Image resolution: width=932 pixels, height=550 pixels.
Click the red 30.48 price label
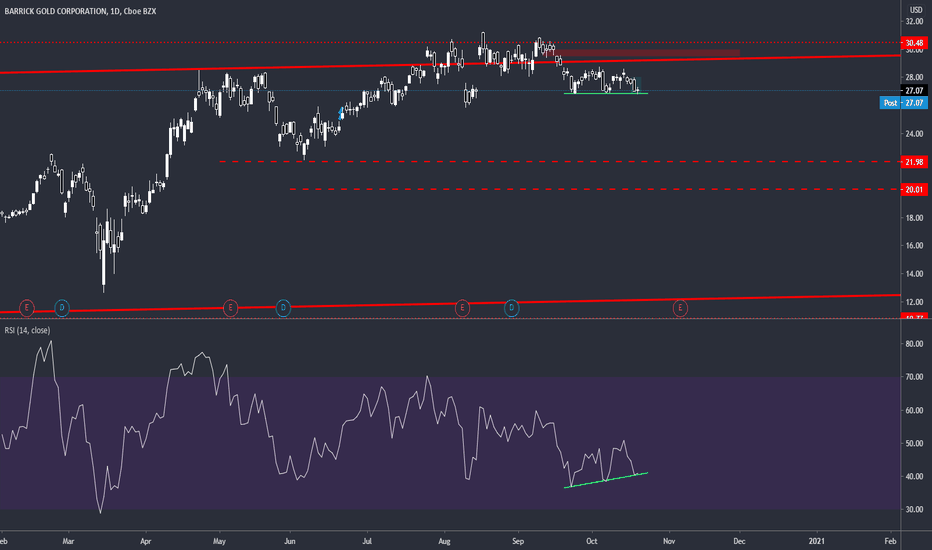point(914,43)
